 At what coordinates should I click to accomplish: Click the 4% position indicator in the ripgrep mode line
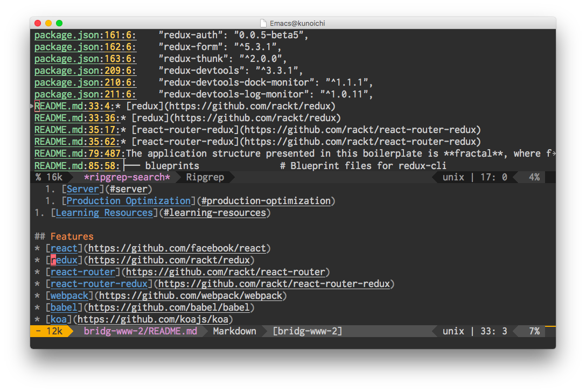tap(534, 177)
